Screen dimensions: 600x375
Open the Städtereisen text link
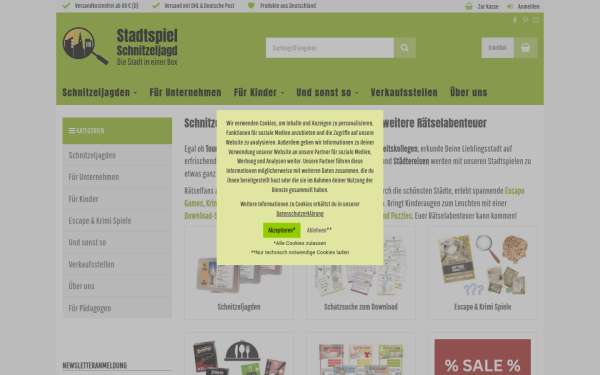click(x=411, y=161)
